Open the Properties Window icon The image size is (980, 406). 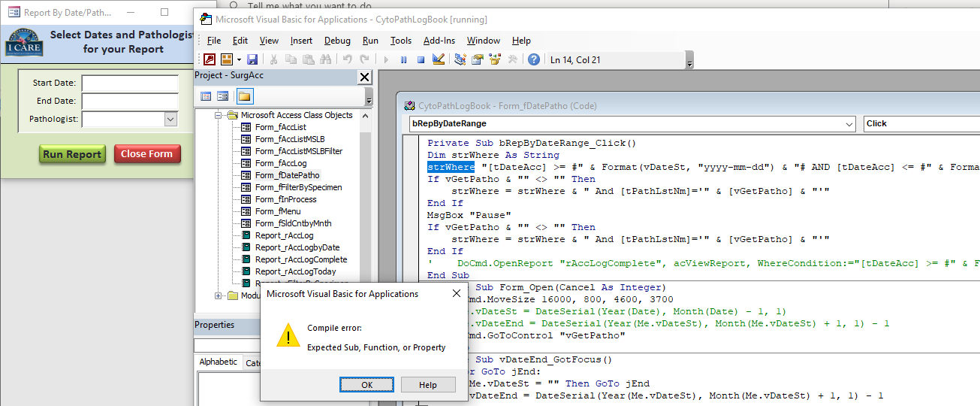point(477,59)
